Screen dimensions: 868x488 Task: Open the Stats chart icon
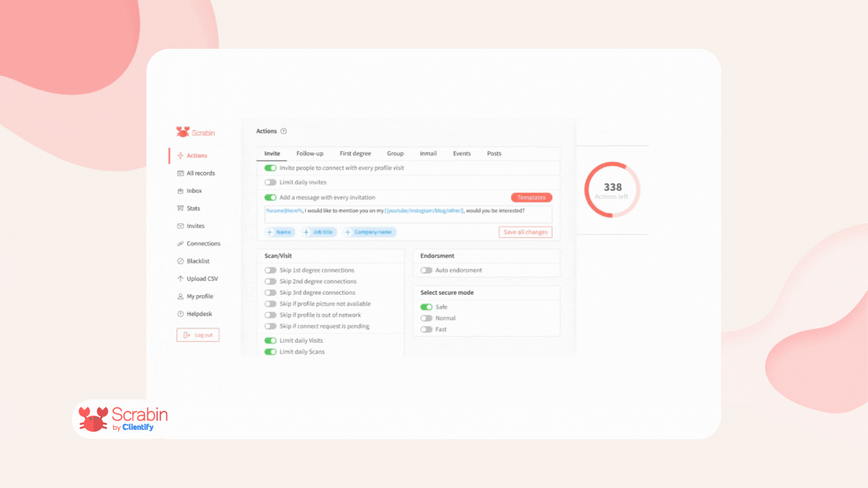(x=180, y=208)
